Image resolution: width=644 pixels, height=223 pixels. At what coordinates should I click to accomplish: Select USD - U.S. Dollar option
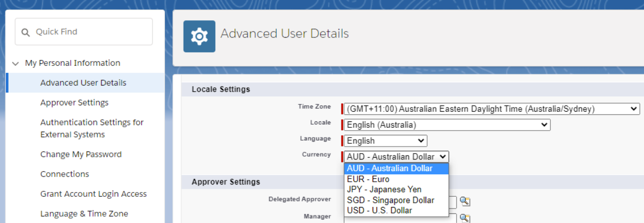[396, 211]
